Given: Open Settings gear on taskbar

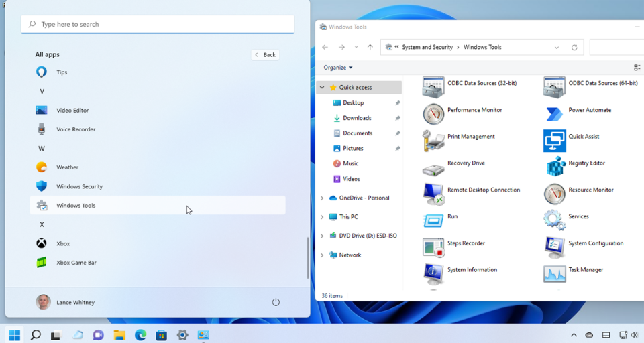Looking at the screenshot, I should 182,335.
